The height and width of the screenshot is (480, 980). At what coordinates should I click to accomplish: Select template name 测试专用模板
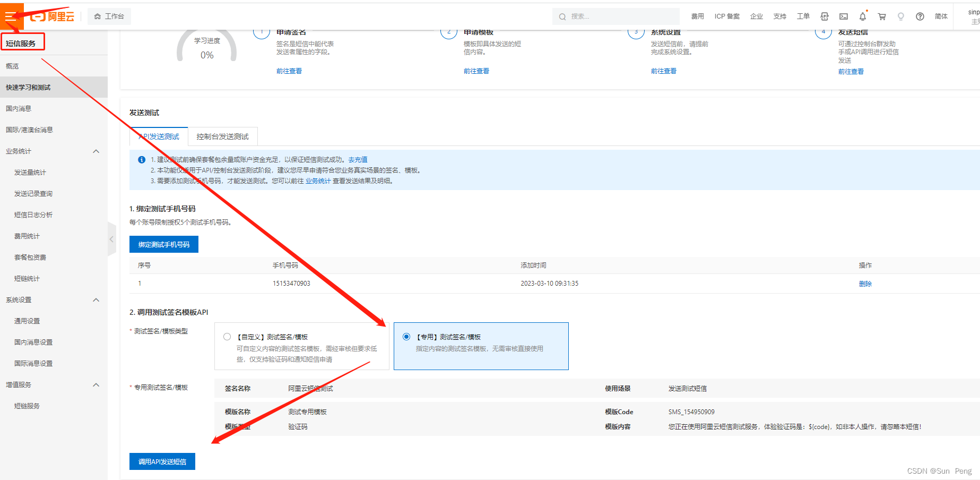[307, 412]
